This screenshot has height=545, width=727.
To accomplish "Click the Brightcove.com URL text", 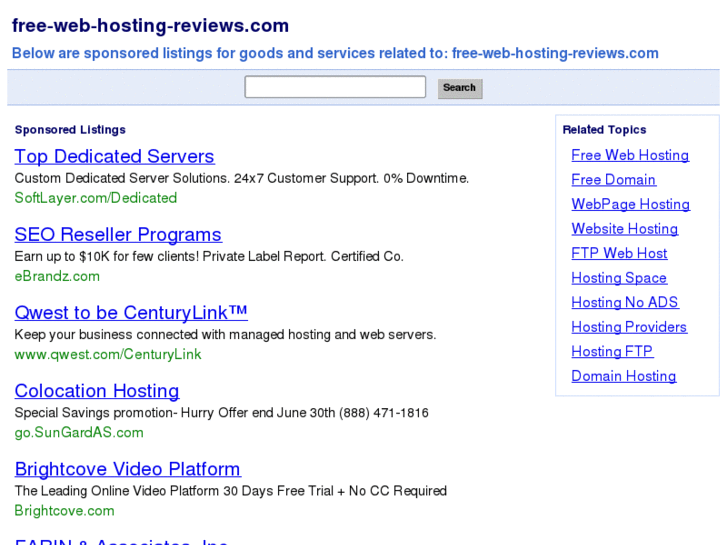I will 64,511.
